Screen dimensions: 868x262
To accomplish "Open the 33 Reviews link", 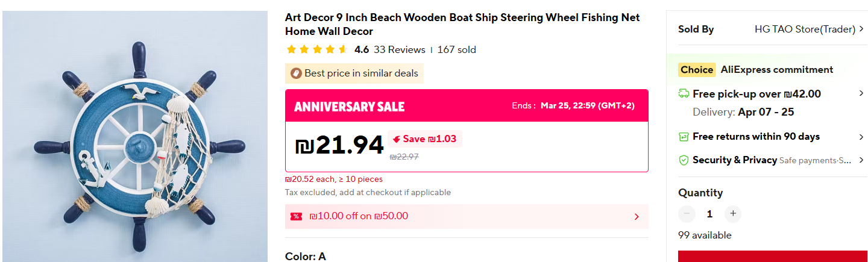I will point(399,50).
